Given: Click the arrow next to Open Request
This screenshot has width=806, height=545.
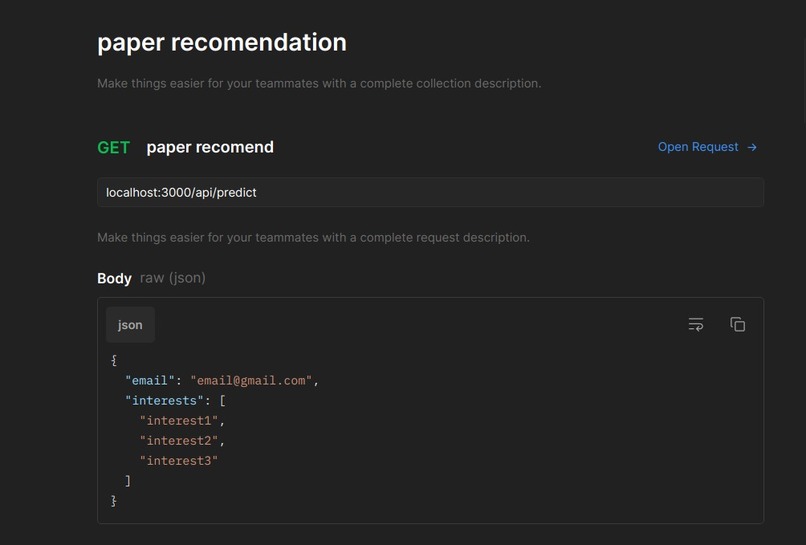Looking at the screenshot, I should tap(752, 148).
